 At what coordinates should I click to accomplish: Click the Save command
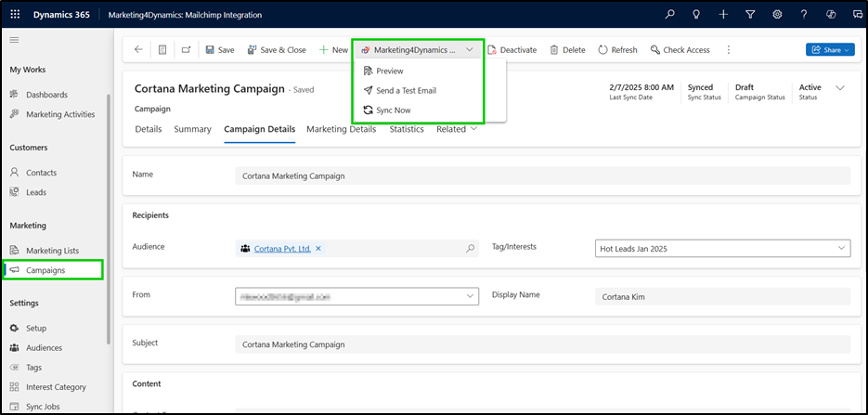[220, 50]
